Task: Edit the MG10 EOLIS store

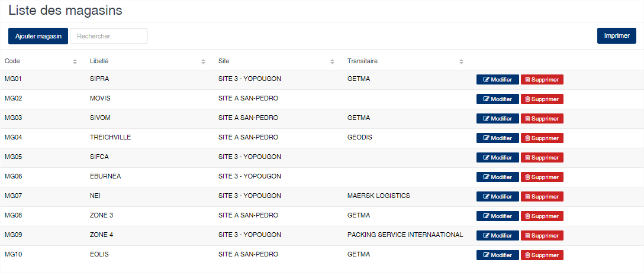Action: point(497,255)
